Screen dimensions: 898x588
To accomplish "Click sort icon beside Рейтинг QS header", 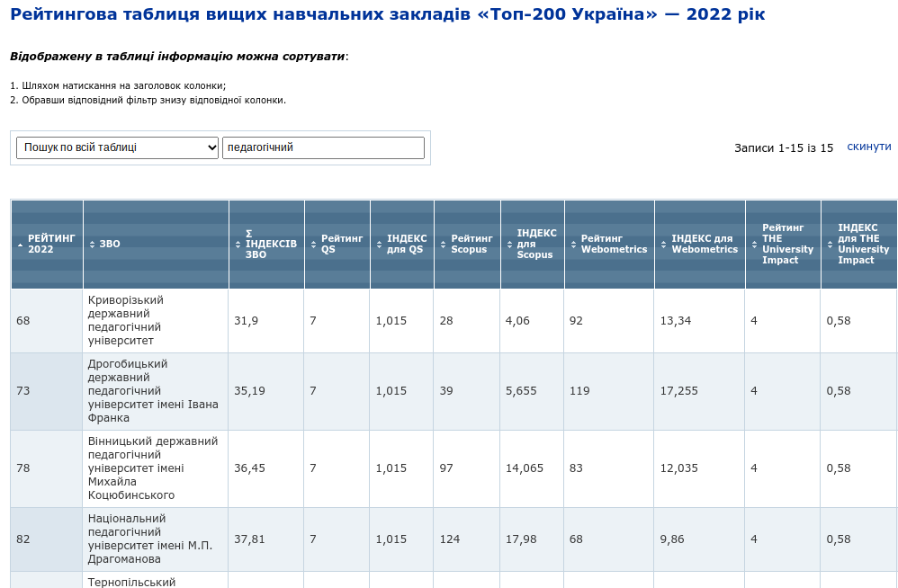I will (313, 245).
